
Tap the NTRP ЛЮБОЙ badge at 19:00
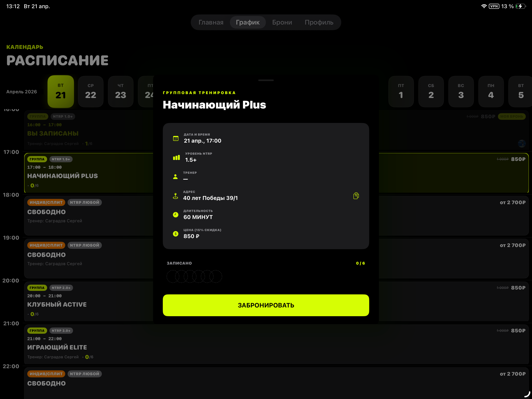(x=85, y=245)
